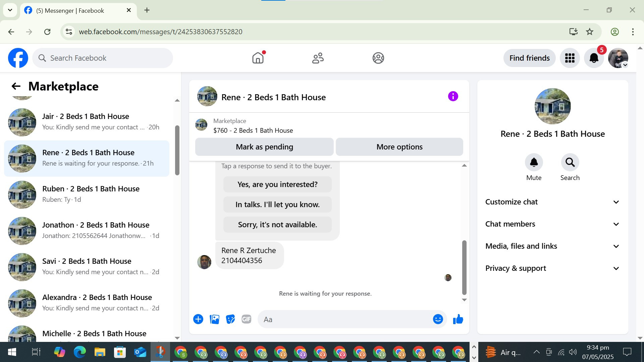Screen dimensions: 644x362
Task: Go to Facebook Home tab
Action: pyautogui.click(x=258, y=58)
